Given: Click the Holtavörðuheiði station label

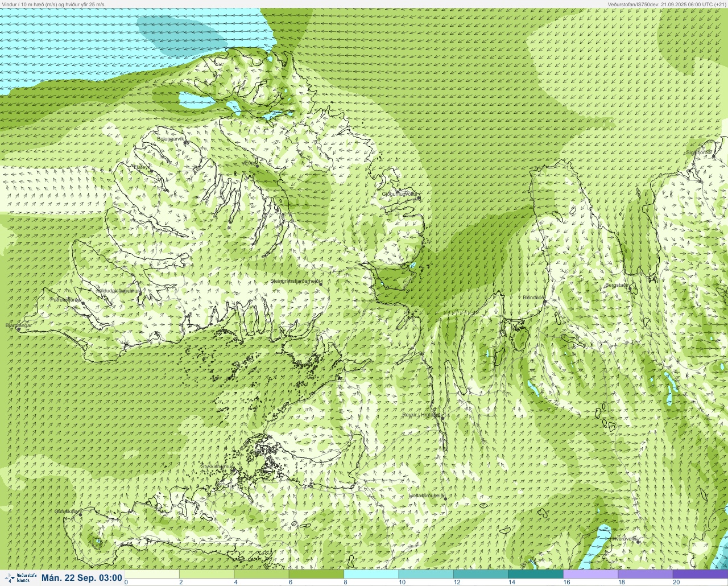Looking at the screenshot, I should pos(426,496).
